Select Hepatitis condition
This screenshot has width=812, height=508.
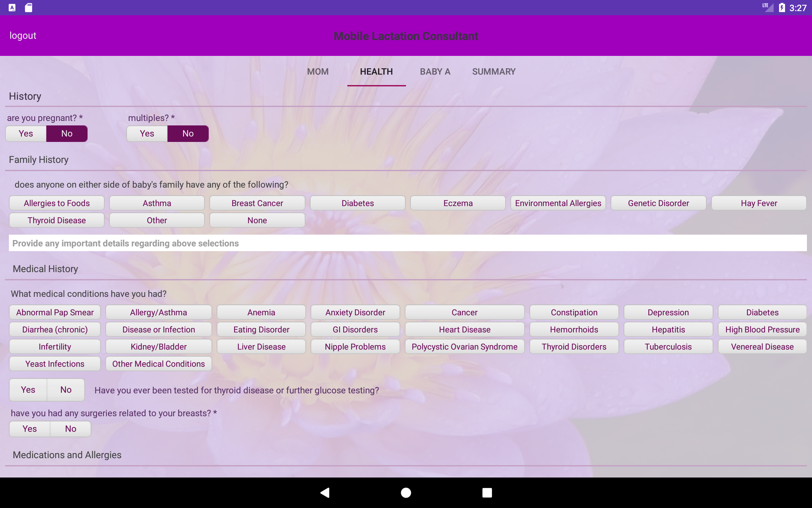click(x=668, y=329)
